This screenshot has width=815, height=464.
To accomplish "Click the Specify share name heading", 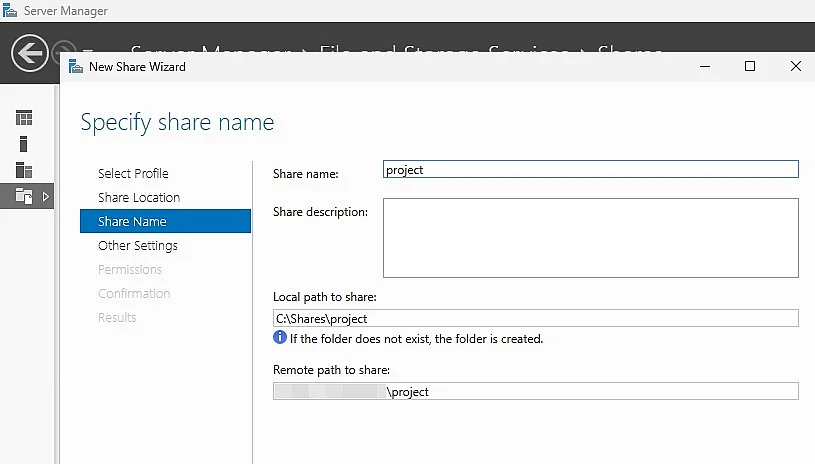I will 177,123.
